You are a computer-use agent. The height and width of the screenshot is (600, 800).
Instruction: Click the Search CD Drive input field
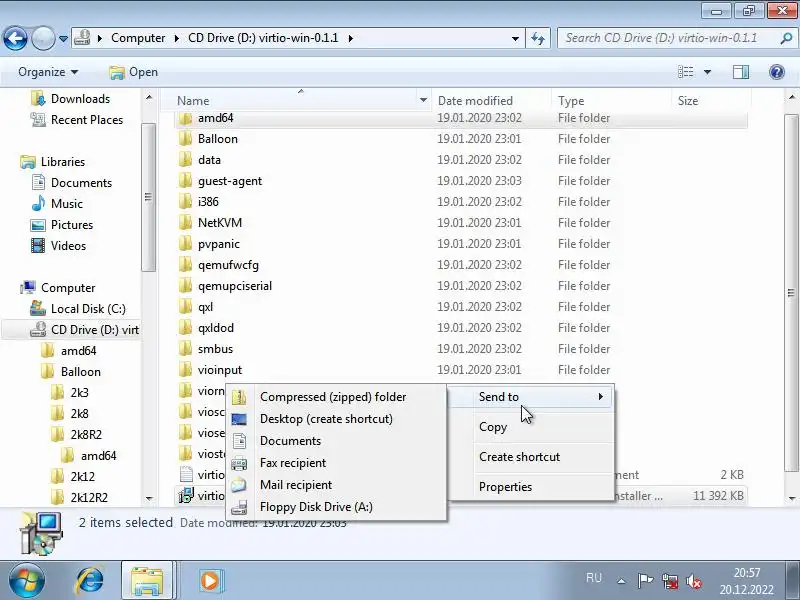[x=668, y=38]
